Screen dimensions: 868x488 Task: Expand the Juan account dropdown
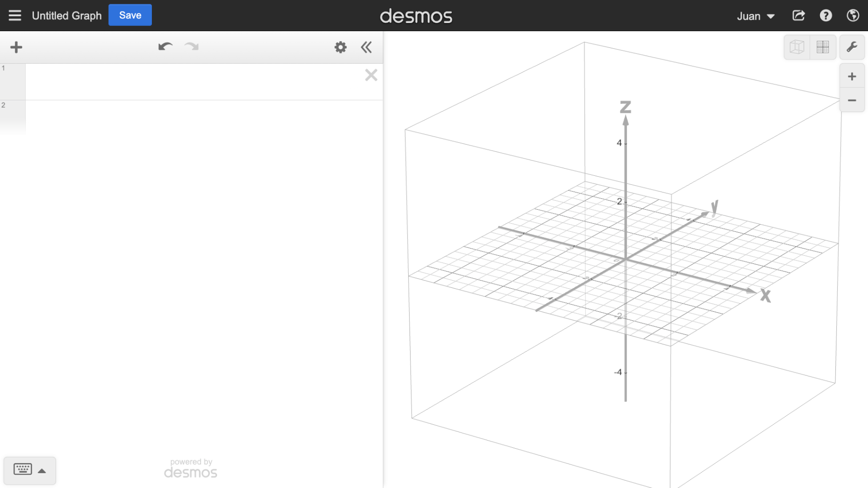point(755,16)
